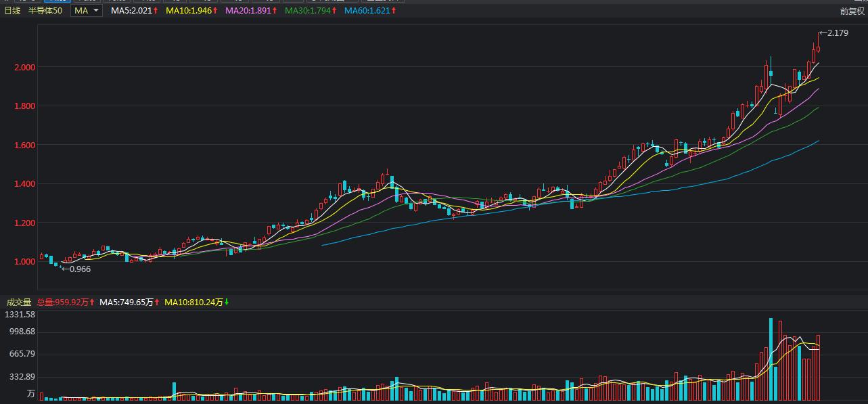Click the green down arrow after MA10:810.24万
Image resolution: width=868 pixels, height=404 pixels.
pos(227,302)
